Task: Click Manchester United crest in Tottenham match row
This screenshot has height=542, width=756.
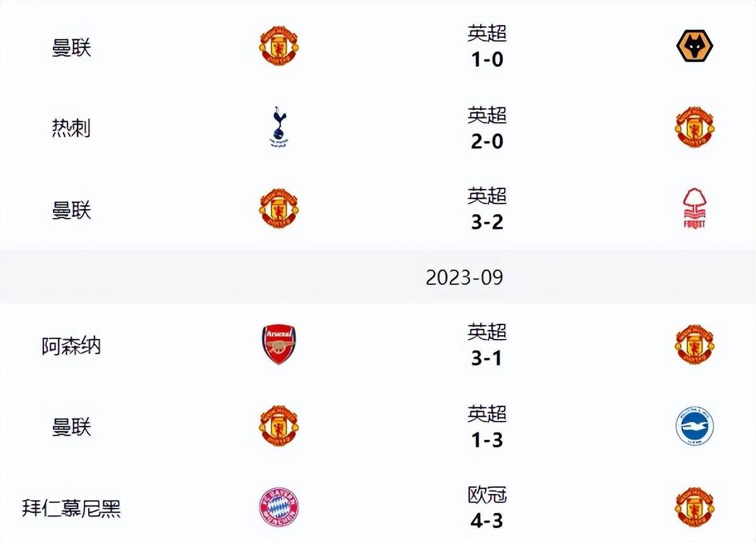Action: [x=694, y=128]
